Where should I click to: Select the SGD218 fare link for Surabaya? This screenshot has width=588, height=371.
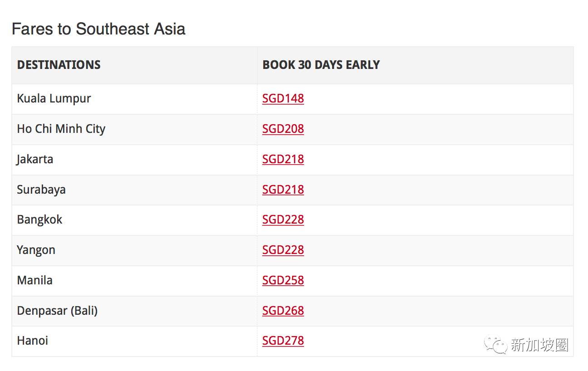[283, 190]
